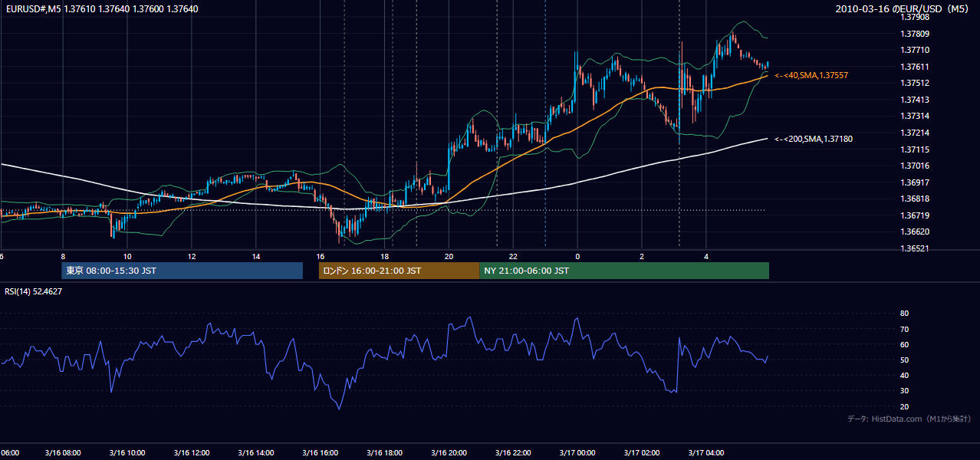Click hour label 20 under price chart

(x=449, y=257)
